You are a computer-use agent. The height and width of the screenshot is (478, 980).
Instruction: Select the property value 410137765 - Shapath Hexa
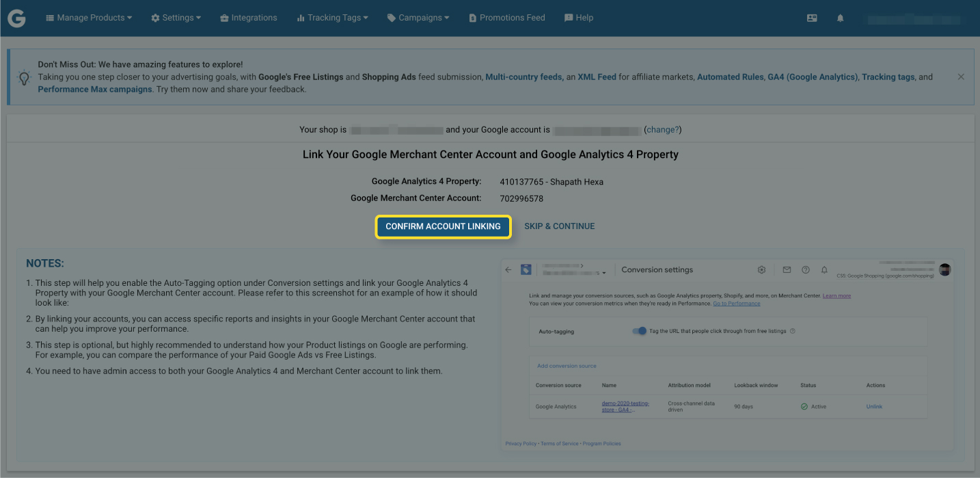coord(552,182)
